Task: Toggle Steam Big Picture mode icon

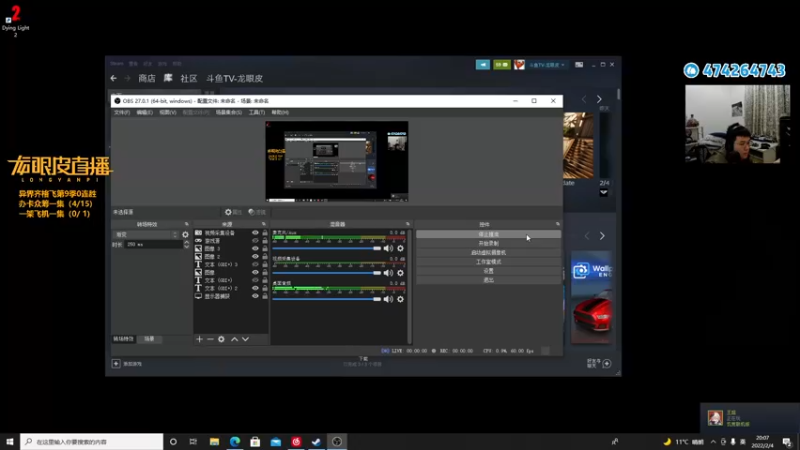Action: (579, 65)
